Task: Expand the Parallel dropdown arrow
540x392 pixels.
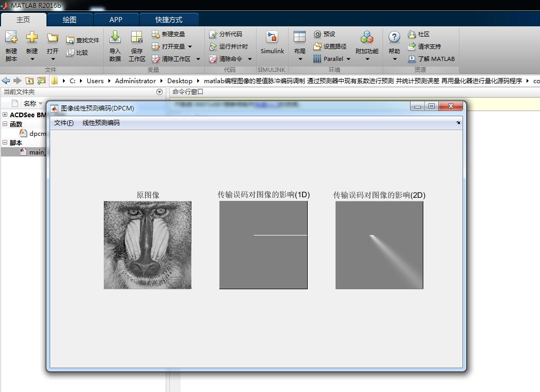Action: (x=348, y=59)
